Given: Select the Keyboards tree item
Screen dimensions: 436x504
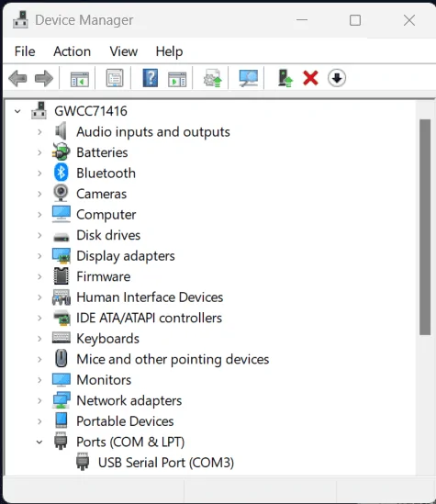Looking at the screenshot, I should pyautogui.click(x=107, y=339).
